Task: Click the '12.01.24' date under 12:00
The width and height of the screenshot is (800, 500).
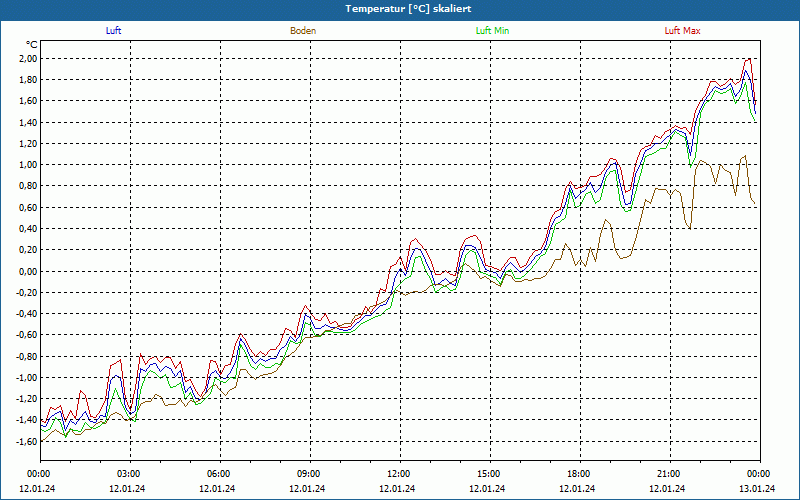Action: pos(397,488)
